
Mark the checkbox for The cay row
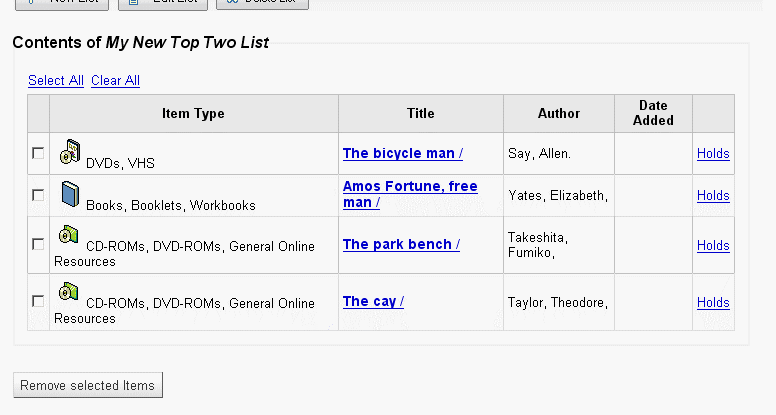[38, 301]
